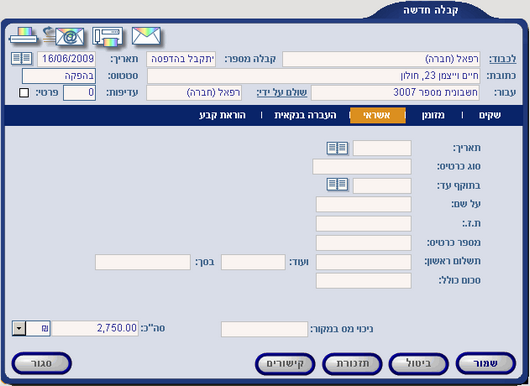530x386 pixels.
Task: Click the ביטול cancel button
Action: pyautogui.click(x=419, y=364)
